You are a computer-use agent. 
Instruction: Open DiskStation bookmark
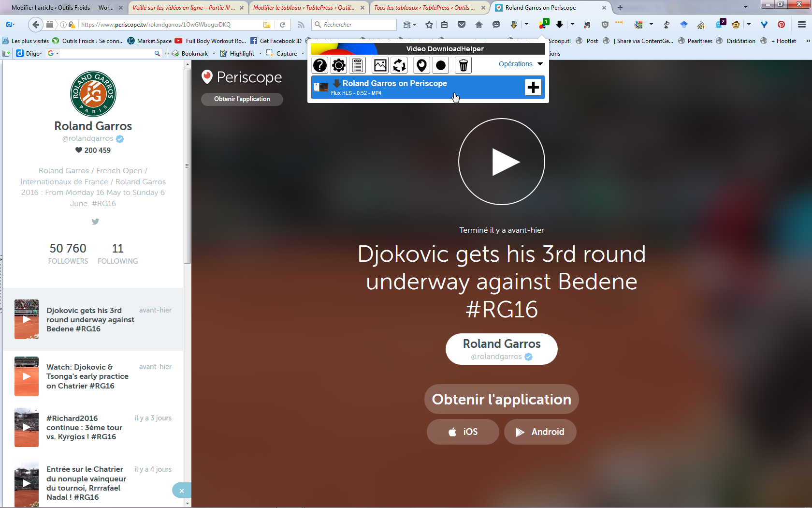click(x=736, y=41)
